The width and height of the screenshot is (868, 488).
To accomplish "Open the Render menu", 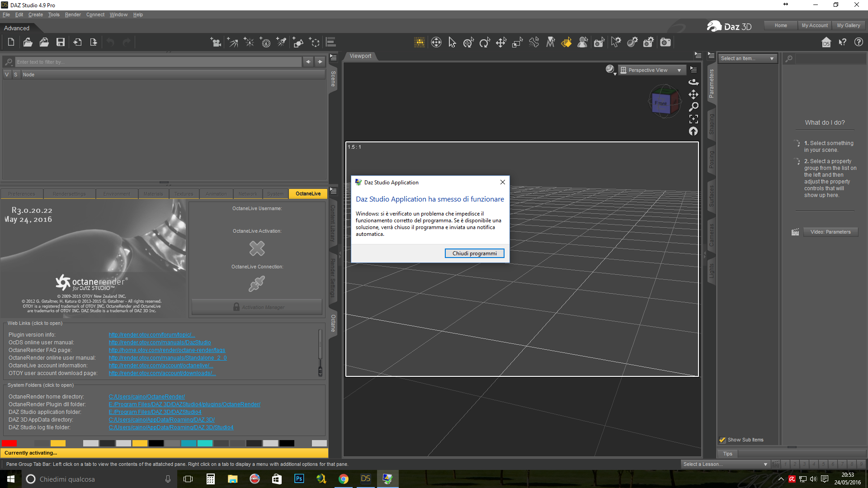I will [72, 14].
